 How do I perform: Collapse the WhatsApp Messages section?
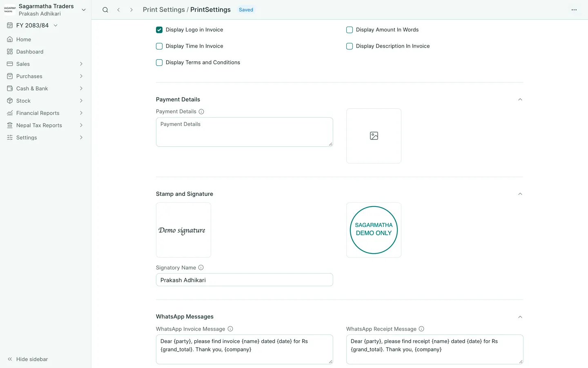click(520, 317)
